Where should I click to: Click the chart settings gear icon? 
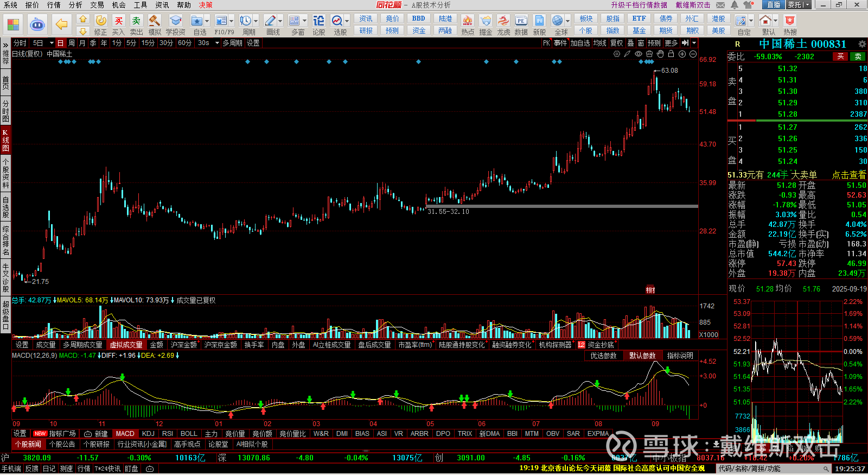pyautogui.click(x=616, y=54)
